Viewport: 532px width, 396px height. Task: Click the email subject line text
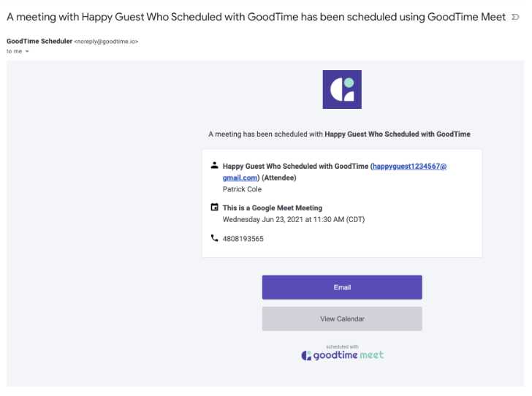click(x=256, y=17)
